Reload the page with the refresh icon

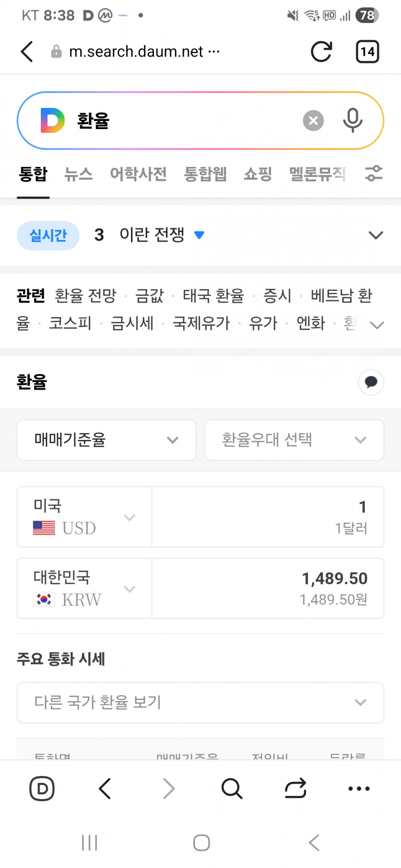click(x=321, y=52)
